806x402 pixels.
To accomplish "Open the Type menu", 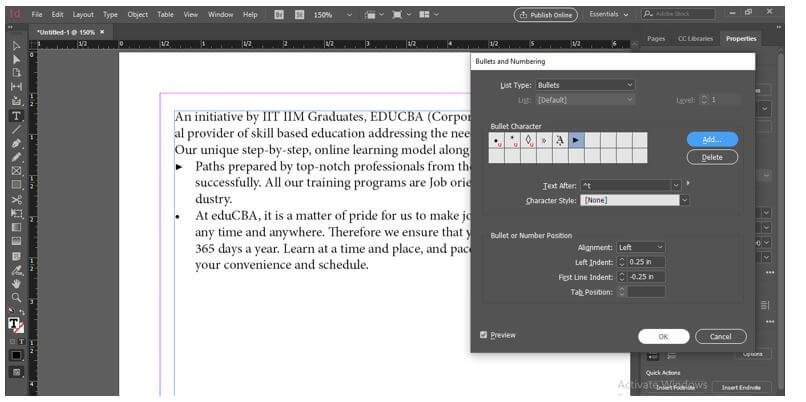I will pos(110,15).
